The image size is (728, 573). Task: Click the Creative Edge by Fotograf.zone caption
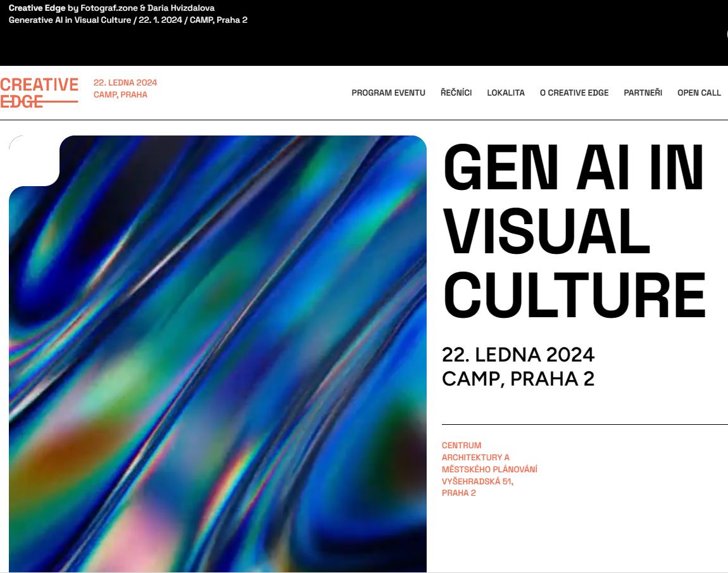click(x=111, y=8)
